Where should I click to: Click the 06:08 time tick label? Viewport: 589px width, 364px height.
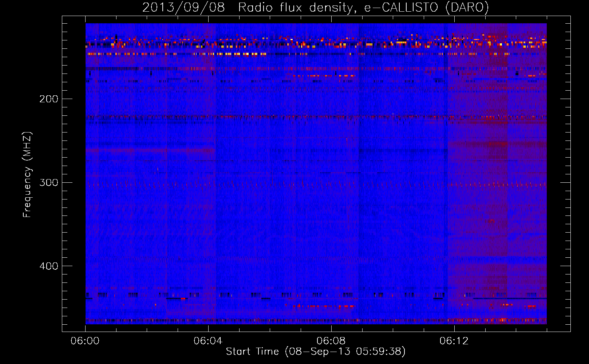click(x=331, y=341)
